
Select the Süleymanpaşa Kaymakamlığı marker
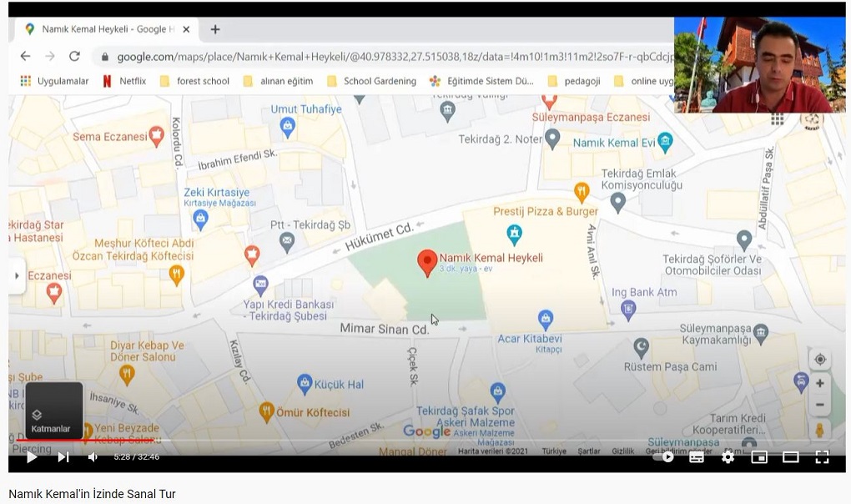(761, 334)
